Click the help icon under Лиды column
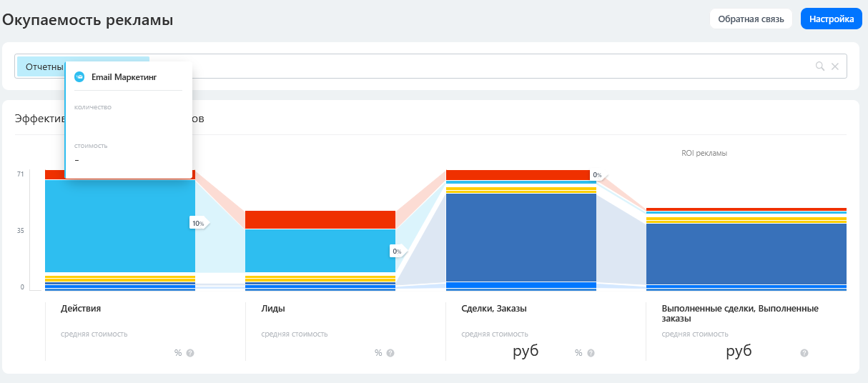The width and height of the screenshot is (868, 383). point(390,353)
